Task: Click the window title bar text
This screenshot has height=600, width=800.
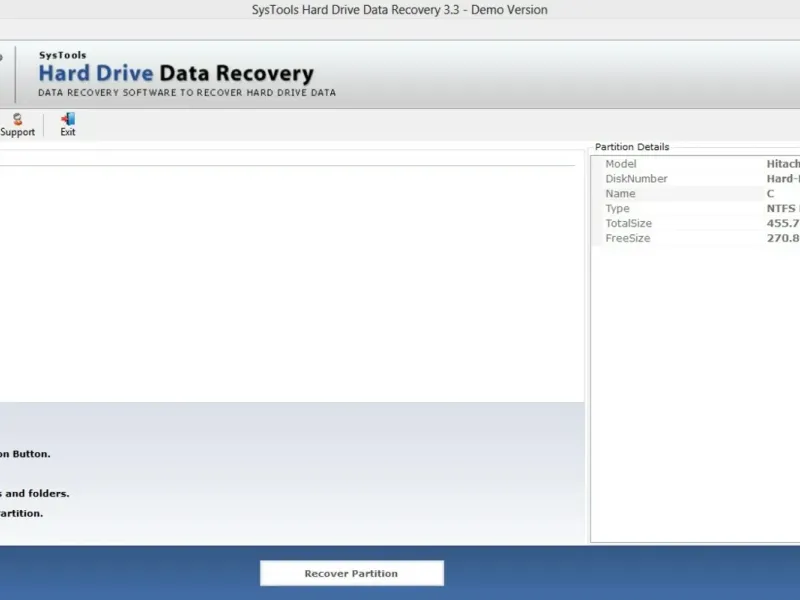Action: point(399,10)
